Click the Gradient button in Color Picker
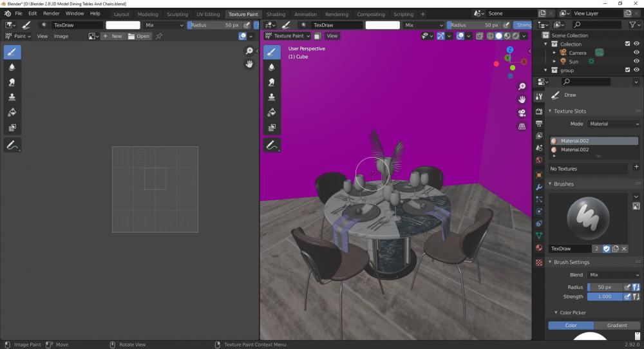Image resolution: width=644 pixels, height=349 pixels. coord(616,325)
